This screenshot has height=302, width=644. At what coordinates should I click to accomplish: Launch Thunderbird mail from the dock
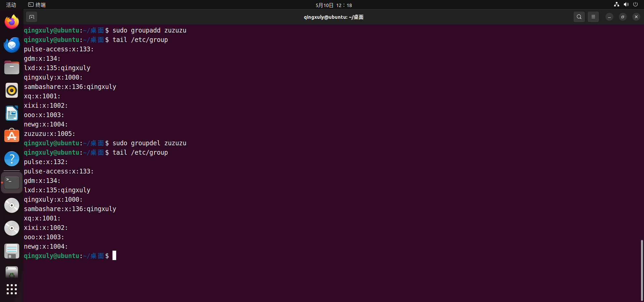pyautogui.click(x=12, y=45)
